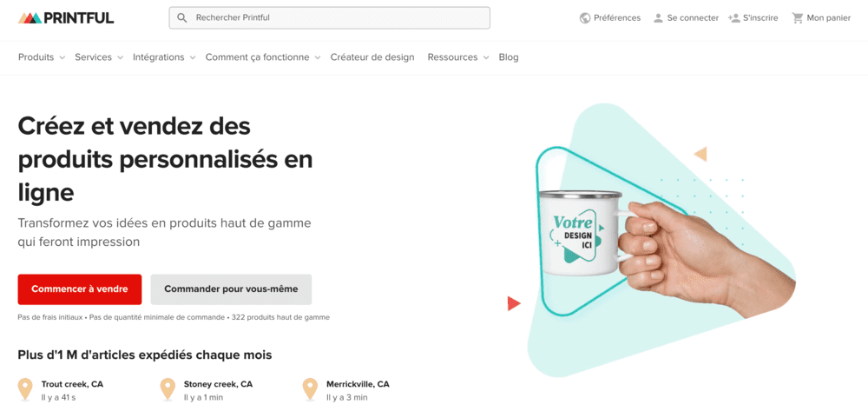Click Commander pour vous-même button
Screen dimensions: 868x418
(231, 289)
